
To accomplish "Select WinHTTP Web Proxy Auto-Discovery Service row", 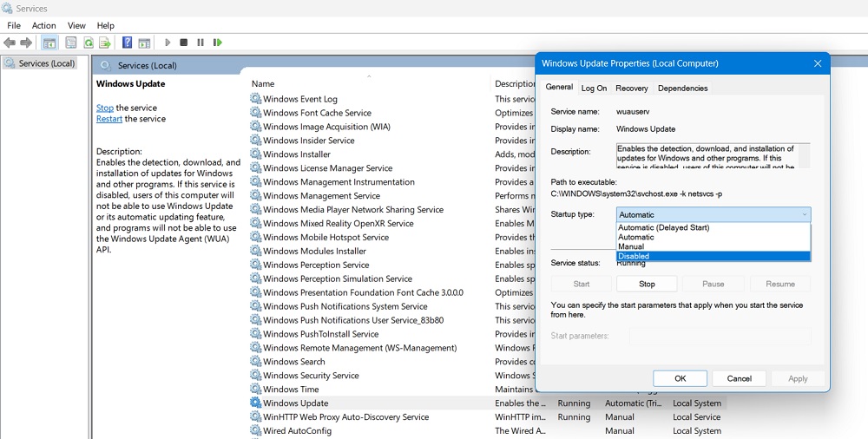I will [345, 416].
